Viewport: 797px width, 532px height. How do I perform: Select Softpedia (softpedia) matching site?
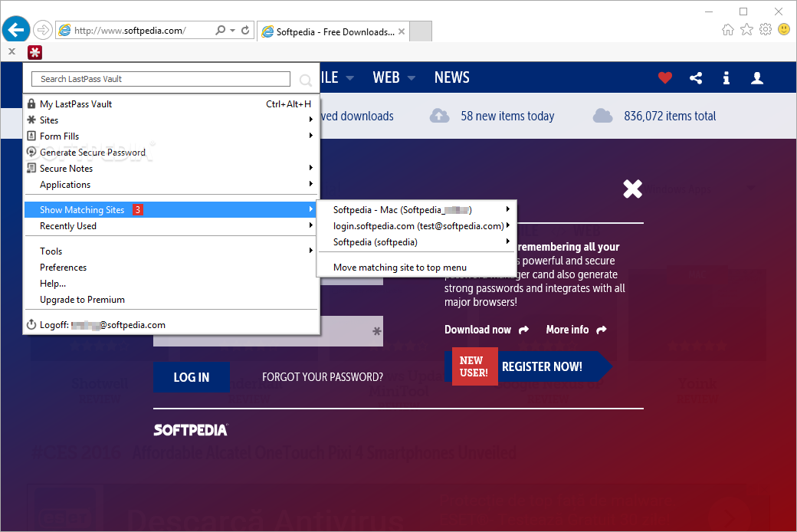417,242
